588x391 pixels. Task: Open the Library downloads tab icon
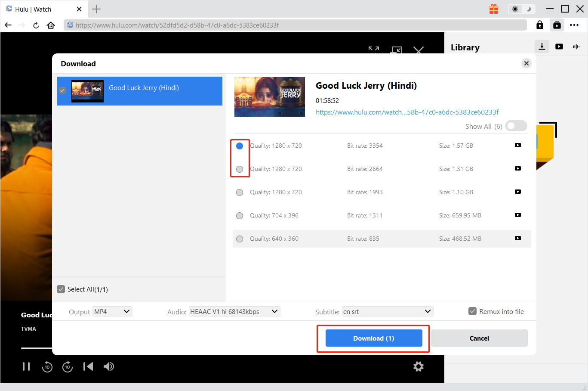(542, 47)
